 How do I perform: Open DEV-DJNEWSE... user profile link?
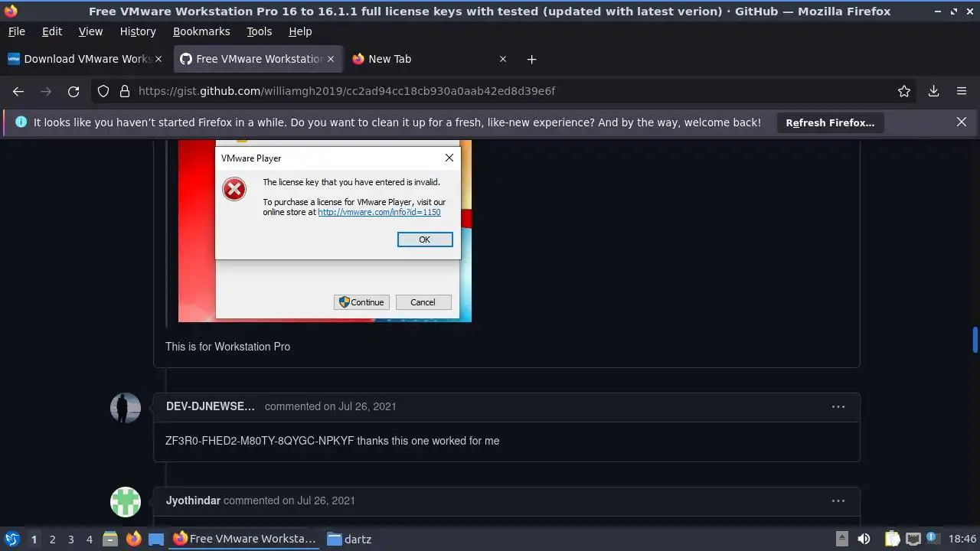tap(211, 406)
